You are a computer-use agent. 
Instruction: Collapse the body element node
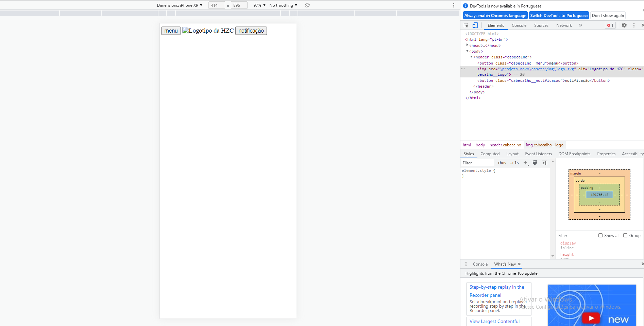click(467, 51)
